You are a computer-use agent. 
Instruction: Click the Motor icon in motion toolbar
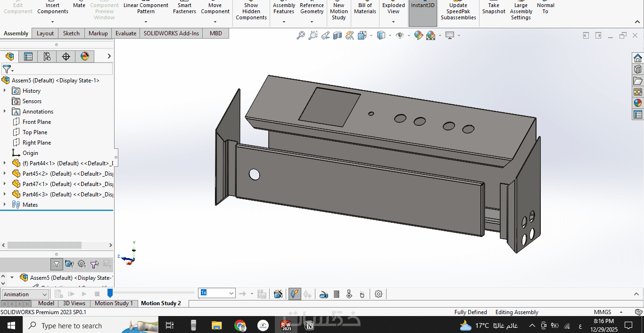[324, 294]
